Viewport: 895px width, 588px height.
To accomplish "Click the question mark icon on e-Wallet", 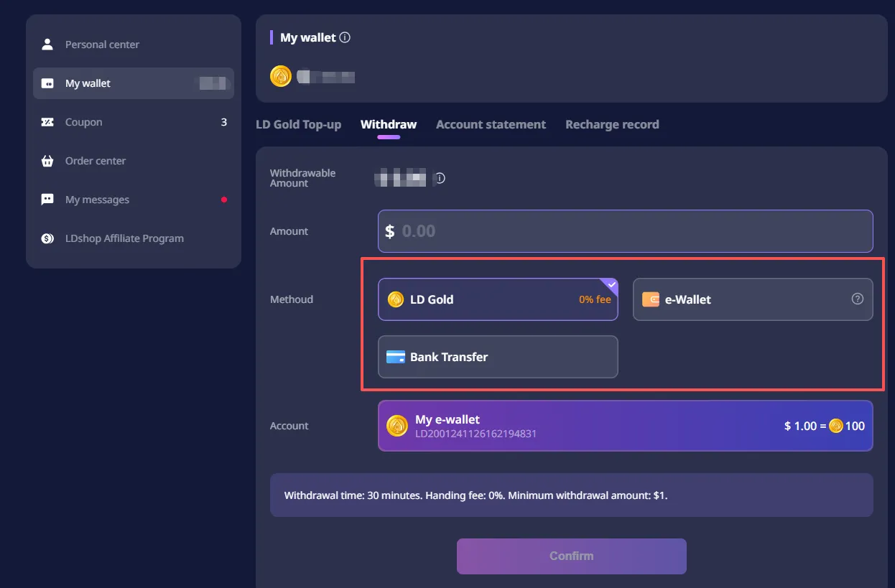I will coord(857,299).
